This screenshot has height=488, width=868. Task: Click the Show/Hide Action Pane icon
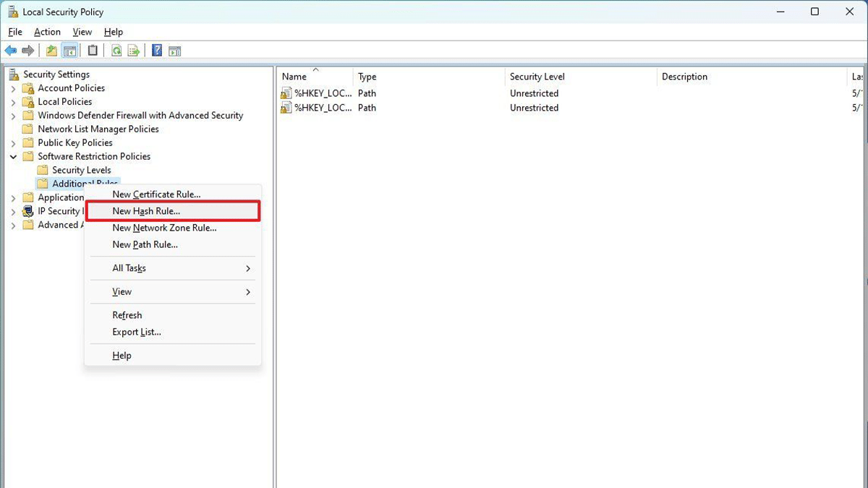174,51
